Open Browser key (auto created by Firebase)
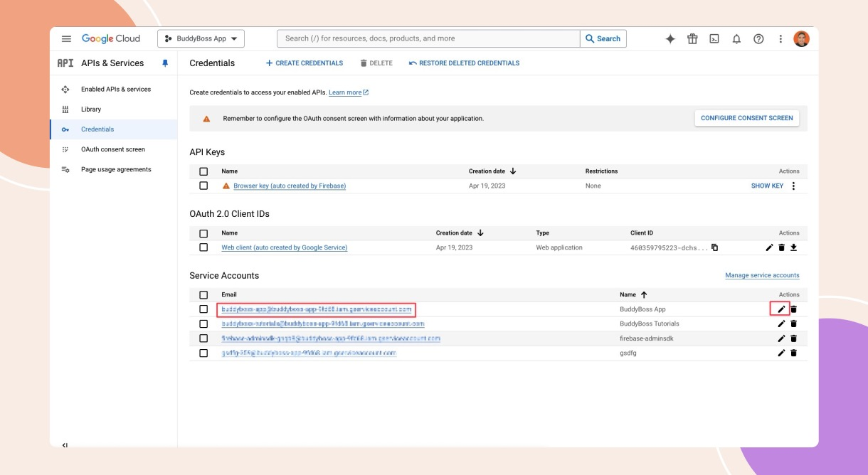This screenshot has height=475, width=868. click(290, 186)
